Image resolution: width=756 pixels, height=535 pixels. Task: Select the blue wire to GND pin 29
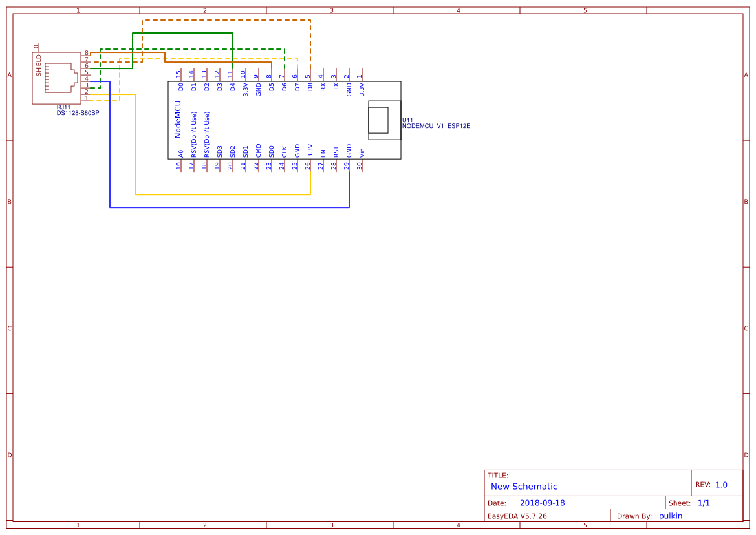230,207
